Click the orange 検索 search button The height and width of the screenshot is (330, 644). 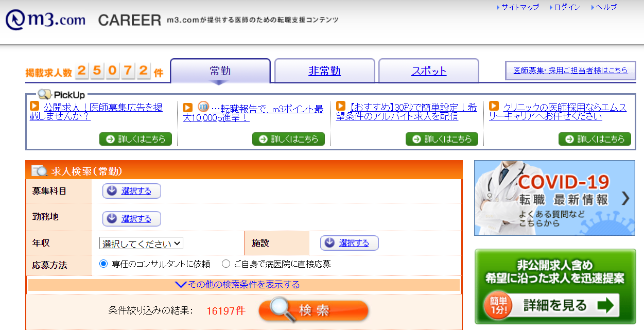tap(314, 310)
